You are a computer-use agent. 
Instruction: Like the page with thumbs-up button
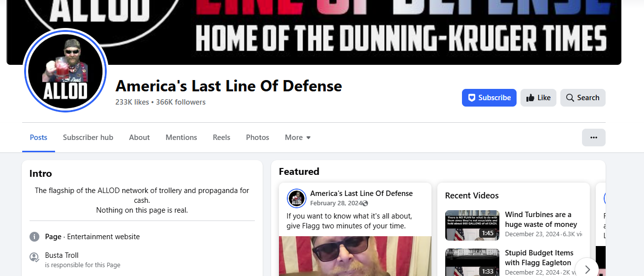point(538,98)
